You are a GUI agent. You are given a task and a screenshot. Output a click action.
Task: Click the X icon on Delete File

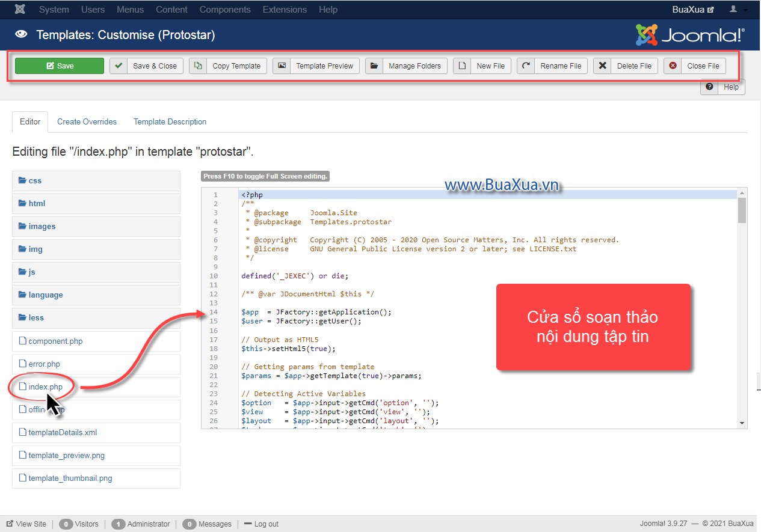[x=602, y=66]
